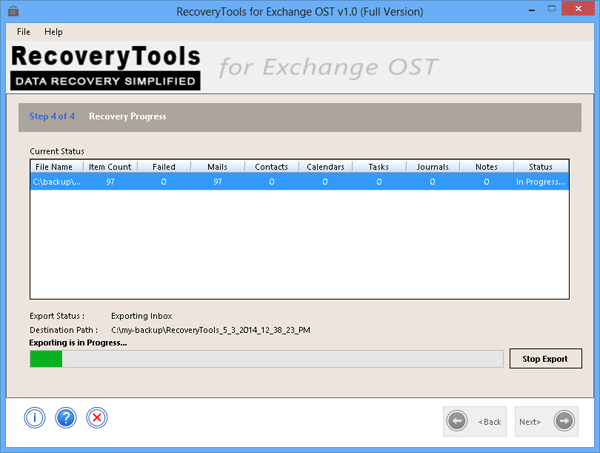
Task: Click the In Progress... status cell
Action: coord(540,182)
